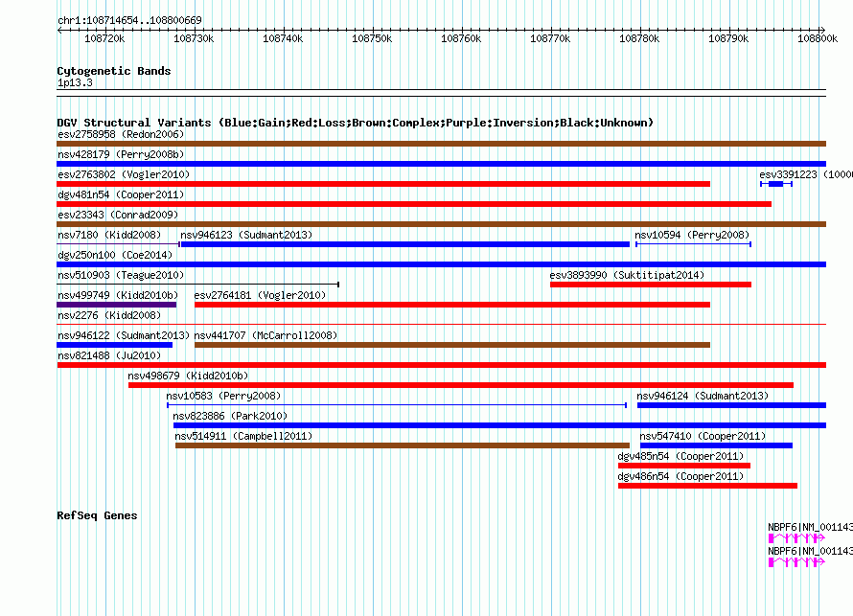Click the nsv7180 (Kidd2008) label
Image resolution: width=853 pixels, height=616 pixels.
tap(109, 235)
